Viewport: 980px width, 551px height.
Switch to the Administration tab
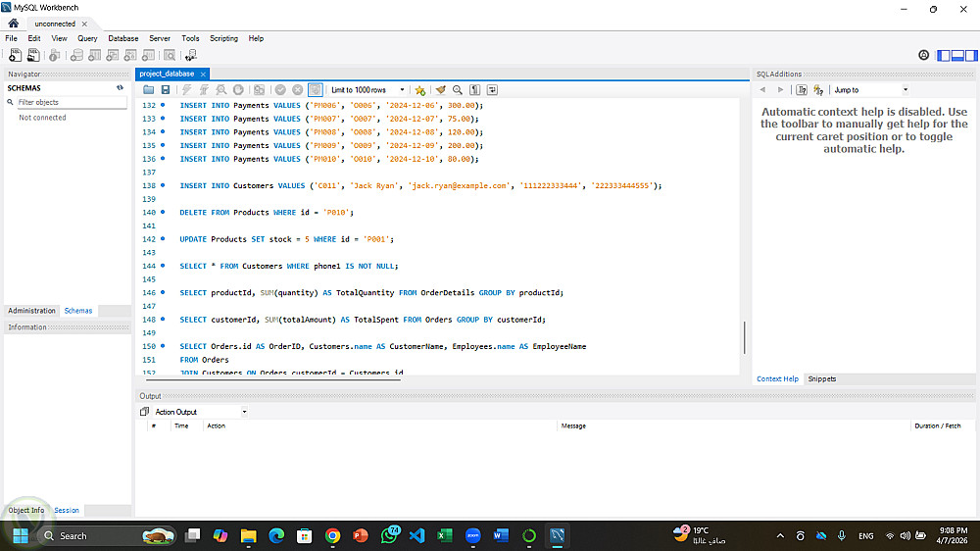(x=31, y=311)
